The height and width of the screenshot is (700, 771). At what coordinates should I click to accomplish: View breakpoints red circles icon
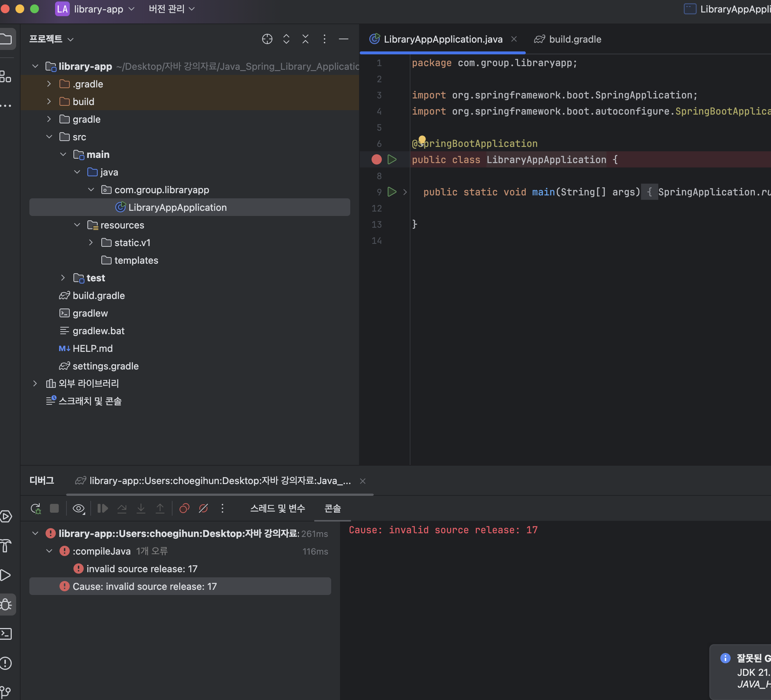click(x=184, y=508)
